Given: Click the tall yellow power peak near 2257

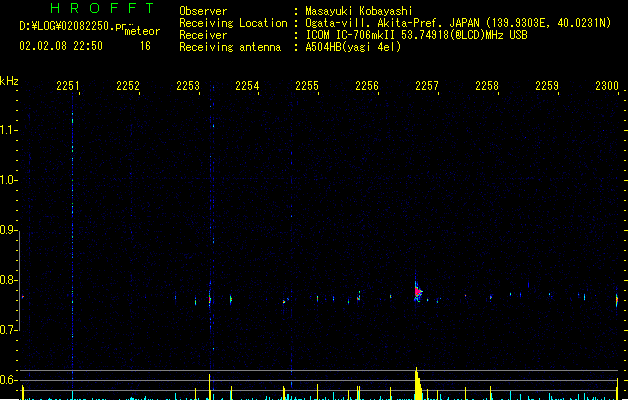Looking at the screenshot, I should point(418,383).
